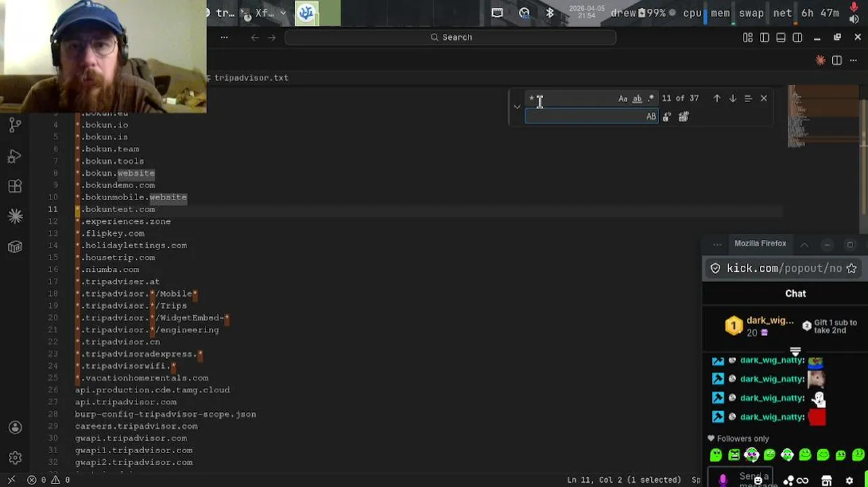Go forward with the navigation arrow
This screenshot has height=487, width=868.
pos(272,37)
